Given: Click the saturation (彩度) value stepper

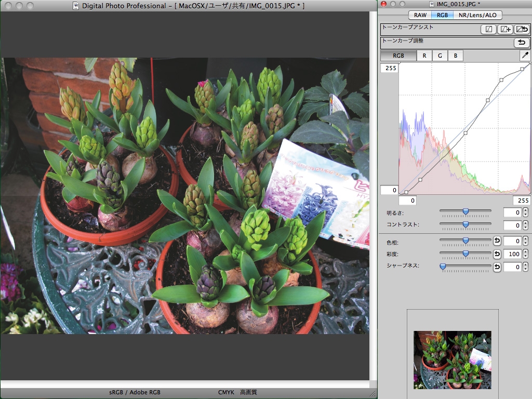Looking at the screenshot, I should coord(525,254).
